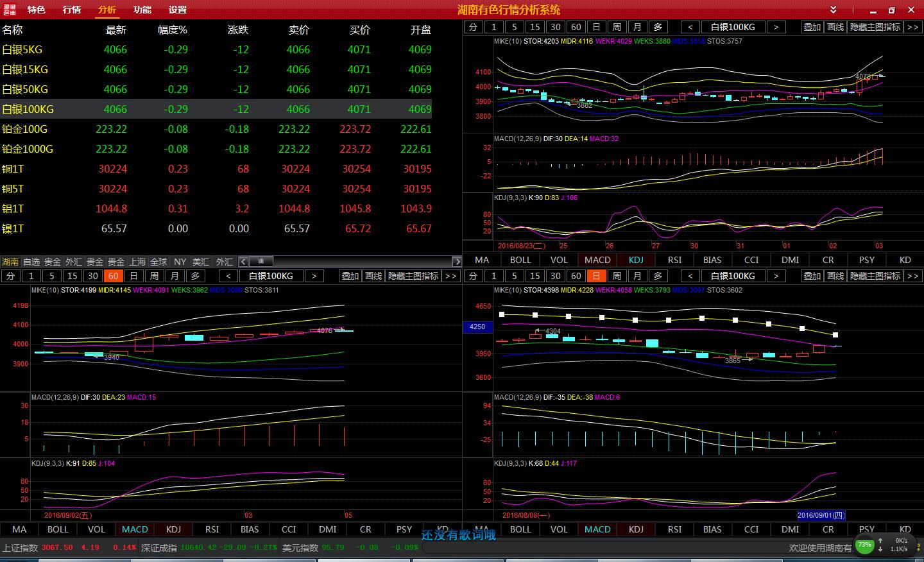Viewport: 924px width, 562px height.
Task: Click the app logo icon at top-left
Action: pos(9,10)
